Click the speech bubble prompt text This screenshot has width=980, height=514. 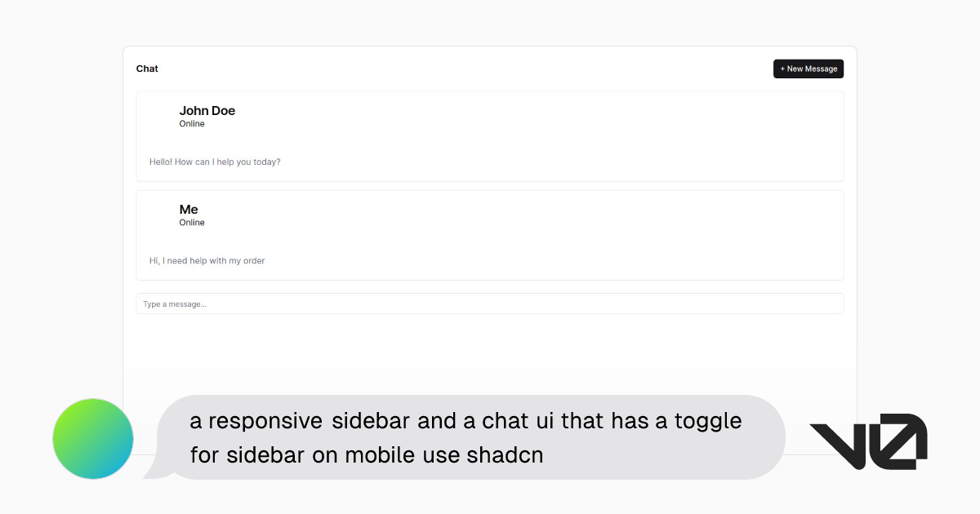pyautogui.click(x=465, y=437)
